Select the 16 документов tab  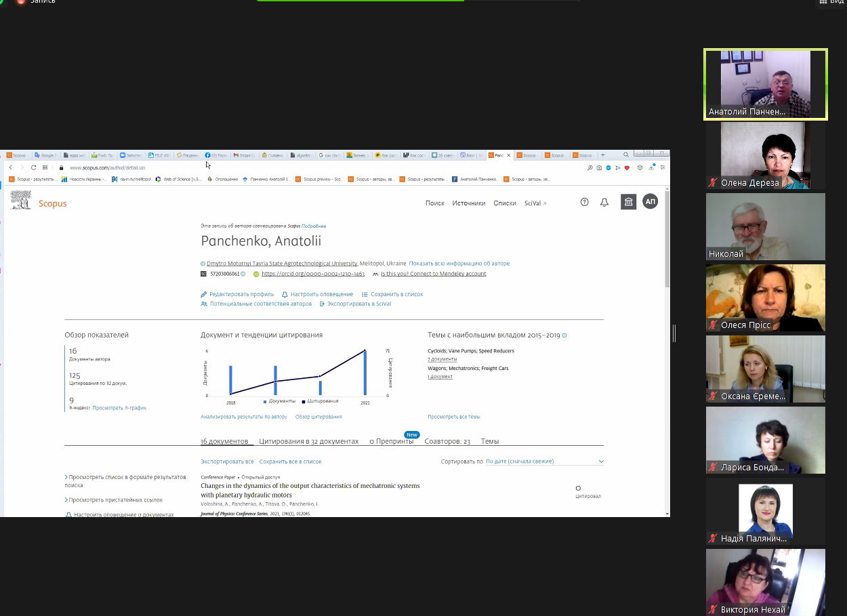click(x=224, y=441)
